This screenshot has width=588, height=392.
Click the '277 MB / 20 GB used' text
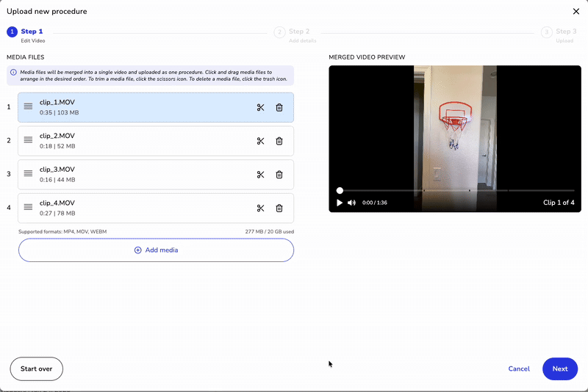269,232
